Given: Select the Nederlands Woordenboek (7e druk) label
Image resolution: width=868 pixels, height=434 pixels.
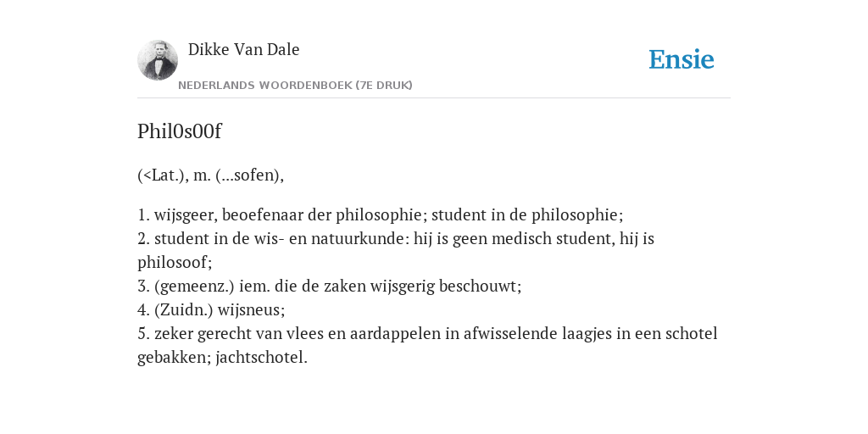Looking at the screenshot, I should pos(295,86).
